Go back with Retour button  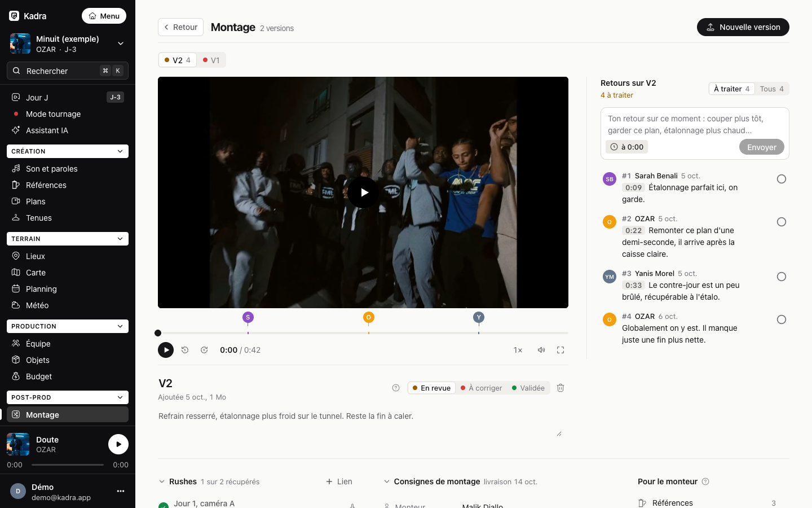click(x=180, y=27)
